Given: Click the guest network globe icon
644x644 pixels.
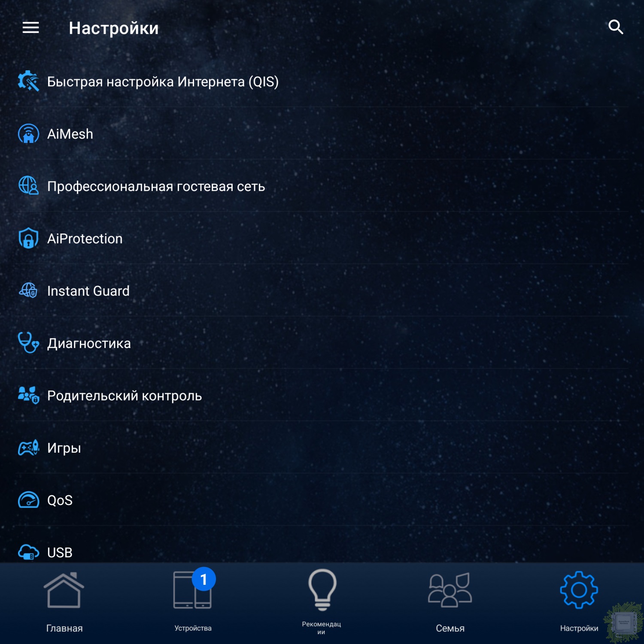Looking at the screenshot, I should [28, 186].
